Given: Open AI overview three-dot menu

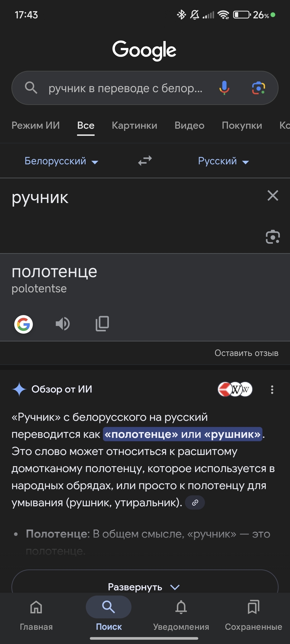Looking at the screenshot, I should 272,389.
